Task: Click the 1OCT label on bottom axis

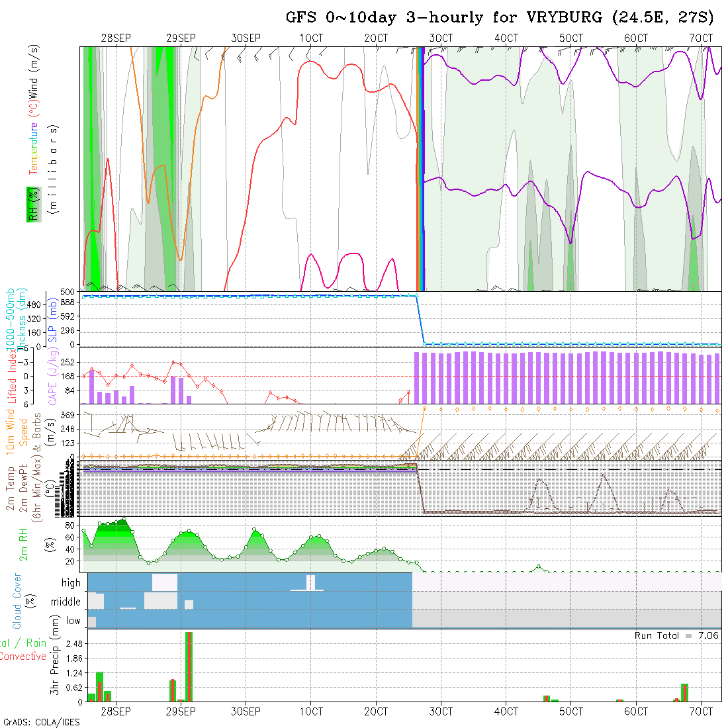Action: pos(311,711)
